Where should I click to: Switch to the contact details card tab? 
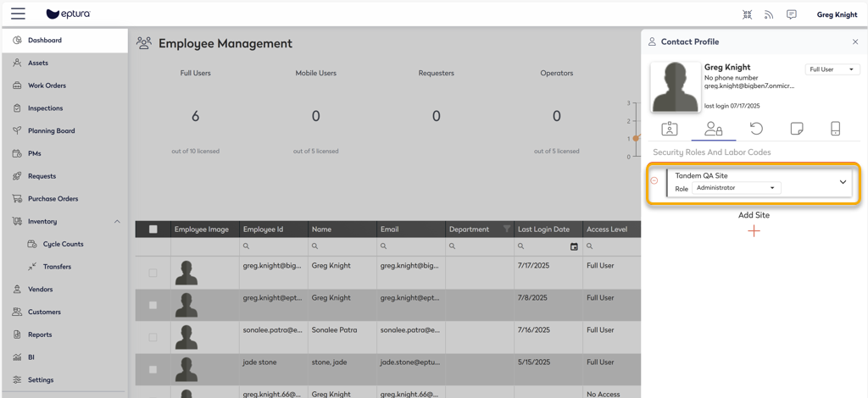pyautogui.click(x=670, y=129)
